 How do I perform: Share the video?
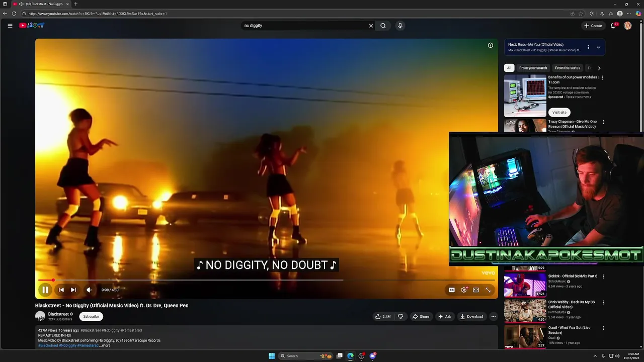421,316
